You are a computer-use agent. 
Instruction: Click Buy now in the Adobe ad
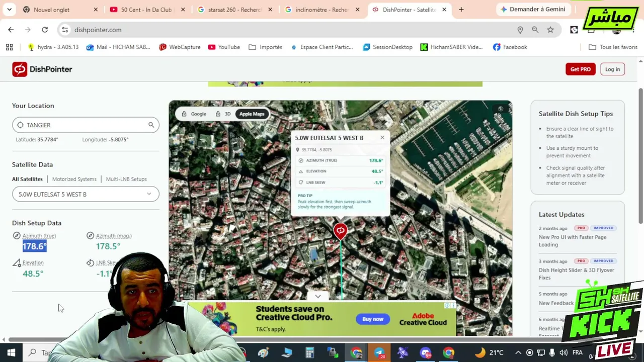373,319
